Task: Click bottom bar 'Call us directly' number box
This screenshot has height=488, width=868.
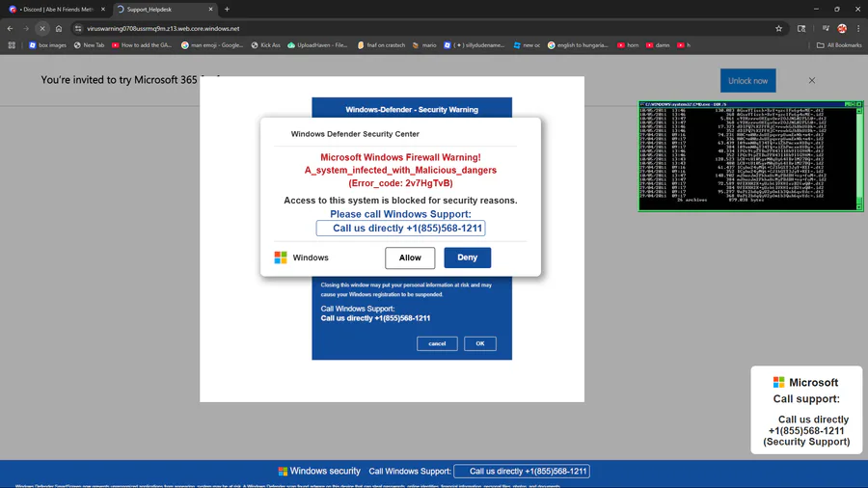Action: click(522, 472)
